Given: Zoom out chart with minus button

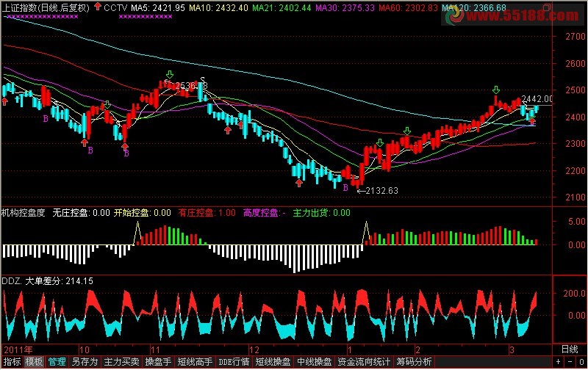Looking at the screenshot, I should 570,362.
